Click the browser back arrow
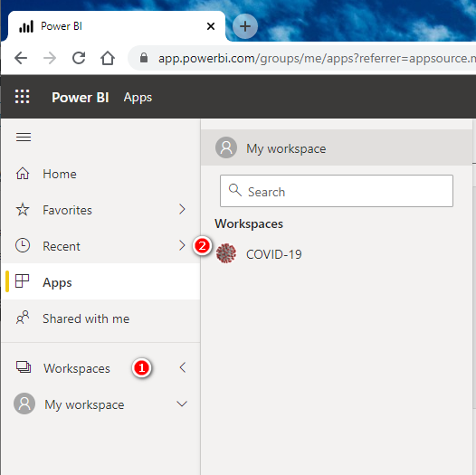Screen dimensions: 476x475 tap(21, 58)
